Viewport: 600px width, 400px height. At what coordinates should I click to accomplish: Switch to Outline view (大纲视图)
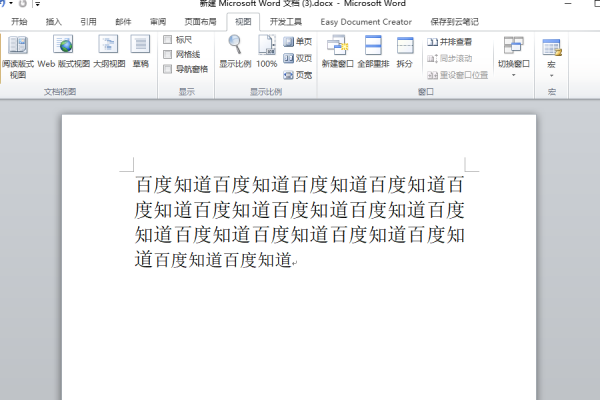tap(109, 52)
